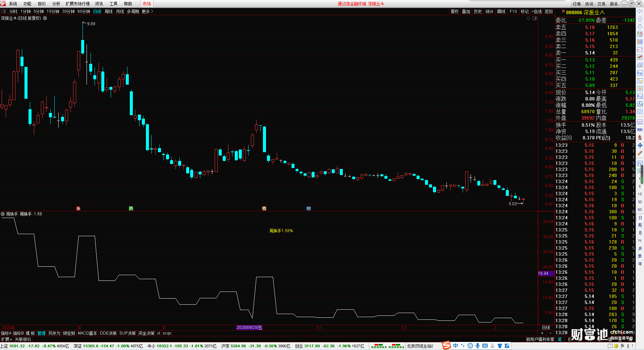Click the 张 event marker on chart
644x350 pixels.
coord(78,209)
